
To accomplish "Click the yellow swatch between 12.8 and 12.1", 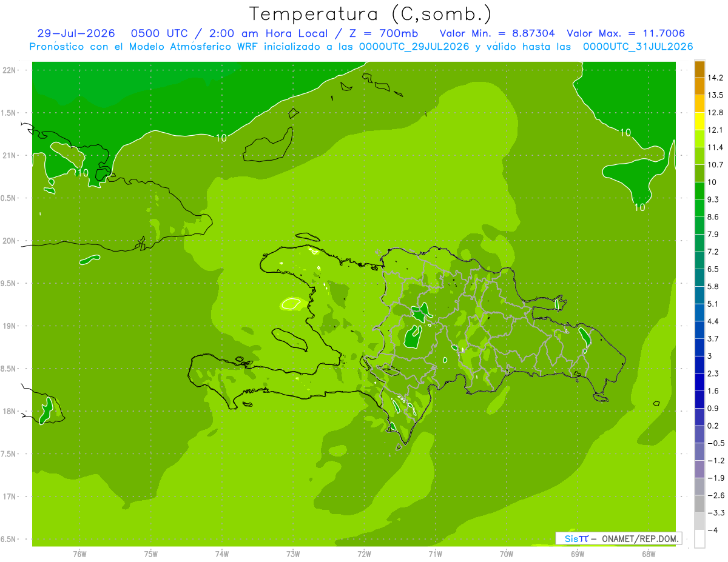I will tap(699, 121).
